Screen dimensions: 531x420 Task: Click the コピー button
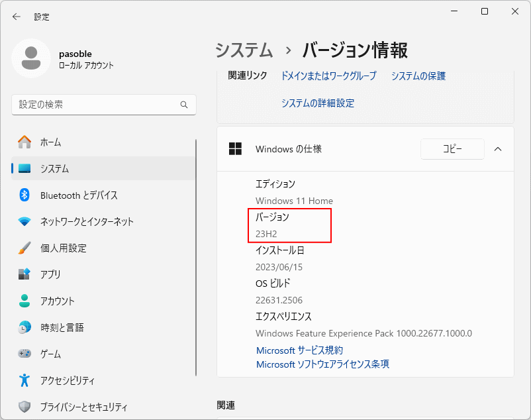click(452, 148)
